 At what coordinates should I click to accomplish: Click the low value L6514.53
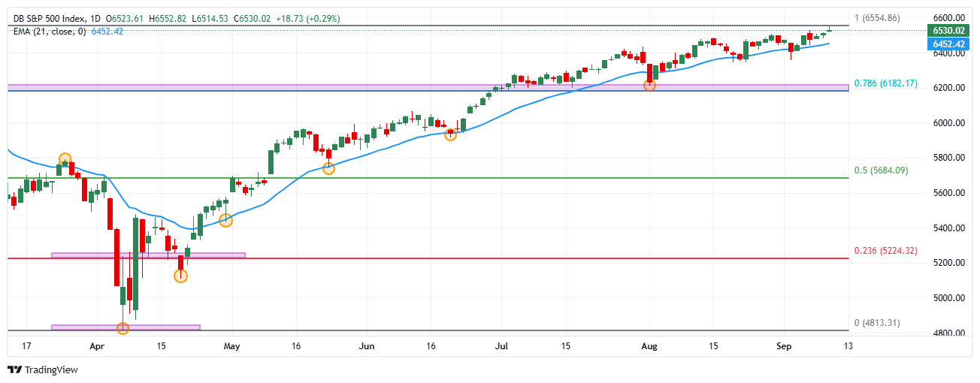[210, 18]
